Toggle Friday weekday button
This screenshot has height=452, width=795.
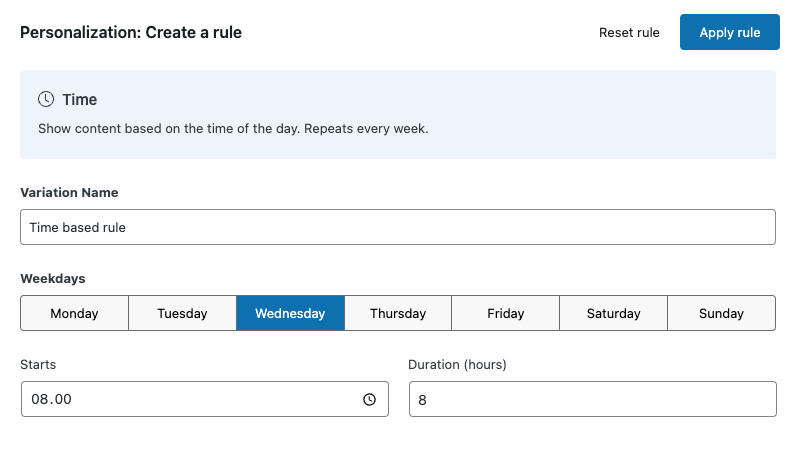(505, 313)
